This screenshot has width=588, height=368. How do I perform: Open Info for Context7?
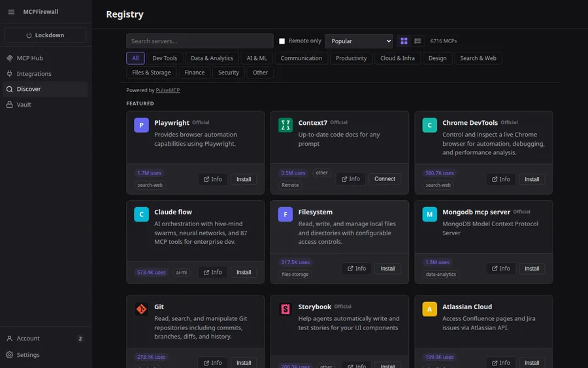point(351,179)
